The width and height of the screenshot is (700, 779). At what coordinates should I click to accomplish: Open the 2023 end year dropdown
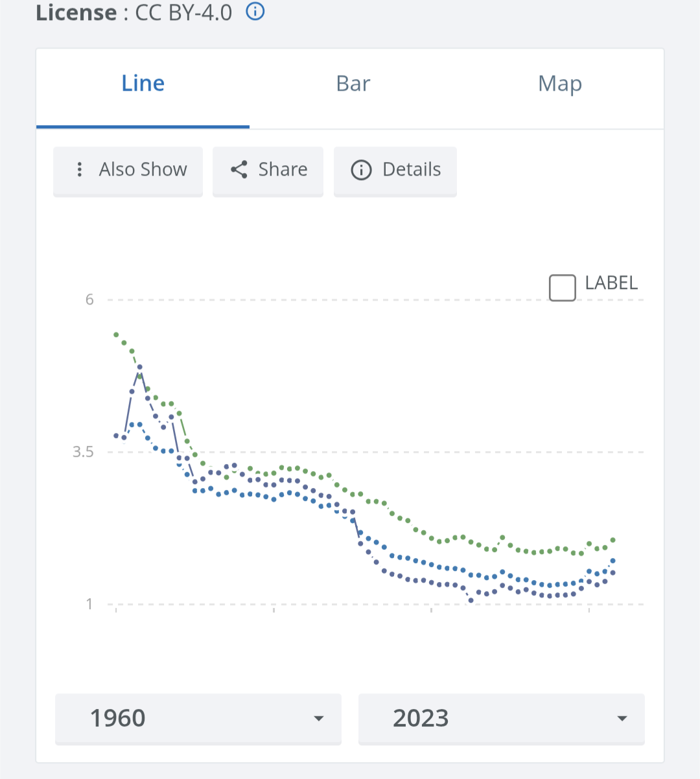coord(501,718)
